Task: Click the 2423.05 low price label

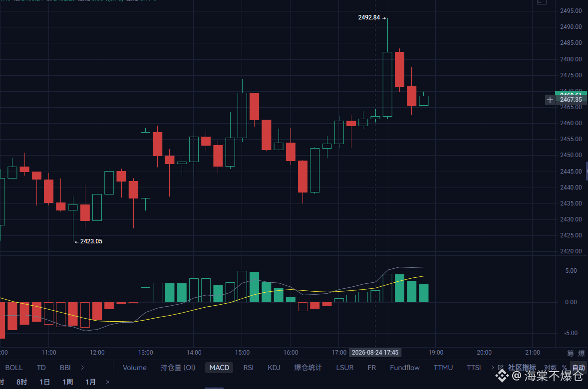Action: coord(91,241)
